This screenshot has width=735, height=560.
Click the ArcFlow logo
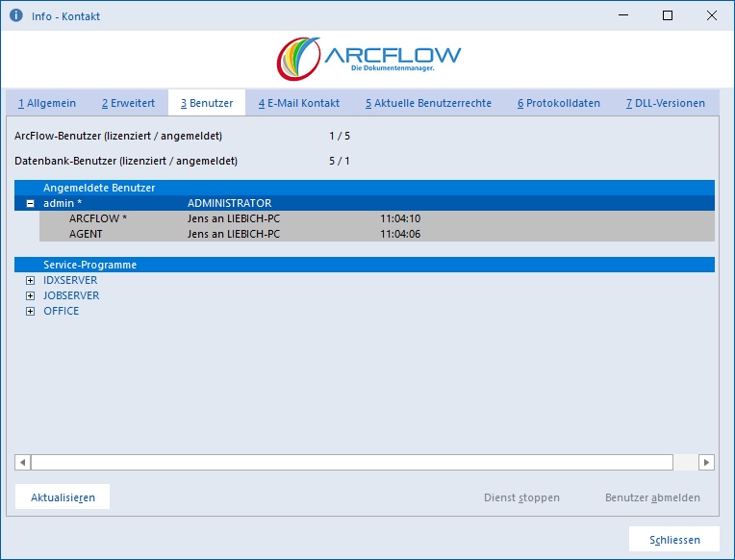[x=368, y=58]
